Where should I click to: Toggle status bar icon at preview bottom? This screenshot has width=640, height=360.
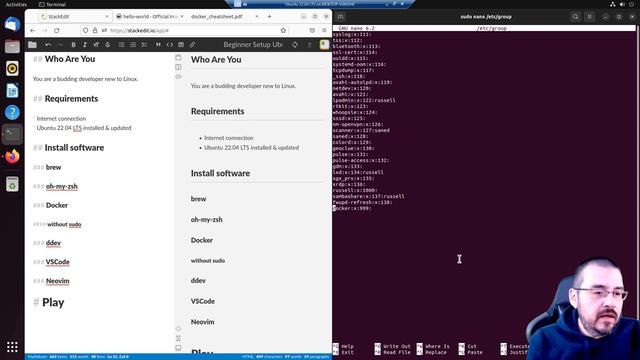pyautogui.click(x=178, y=348)
